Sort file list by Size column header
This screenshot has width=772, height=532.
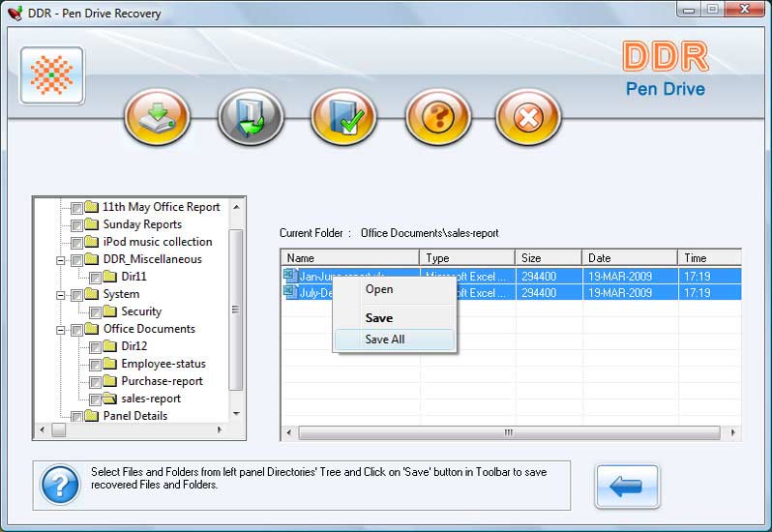[x=548, y=258]
